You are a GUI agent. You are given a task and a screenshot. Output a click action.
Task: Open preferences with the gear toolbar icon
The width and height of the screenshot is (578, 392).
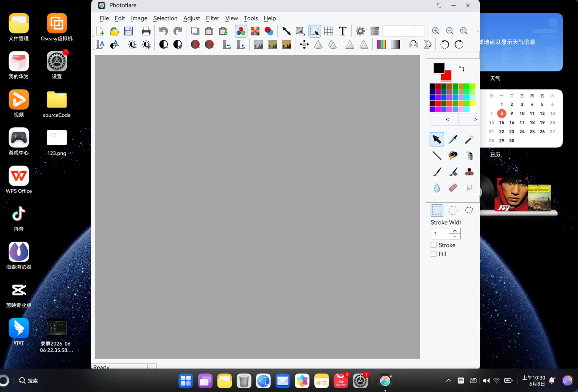click(x=360, y=31)
